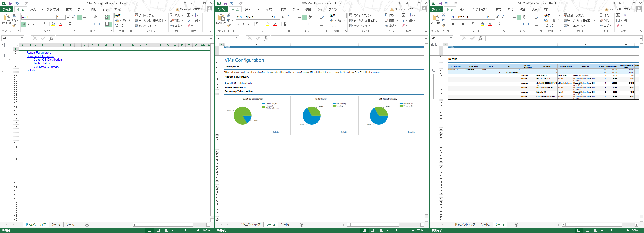Click Find and Select binoculars in the middle window

coord(411,20)
